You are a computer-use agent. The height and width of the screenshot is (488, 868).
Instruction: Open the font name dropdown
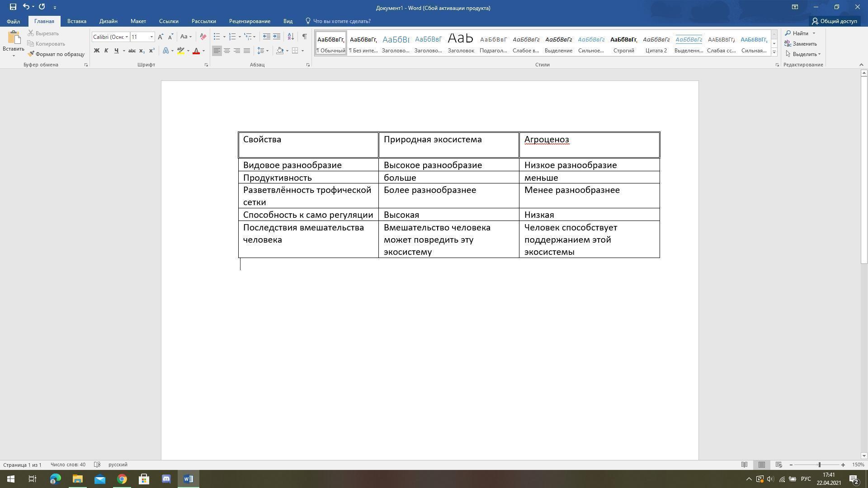point(127,37)
